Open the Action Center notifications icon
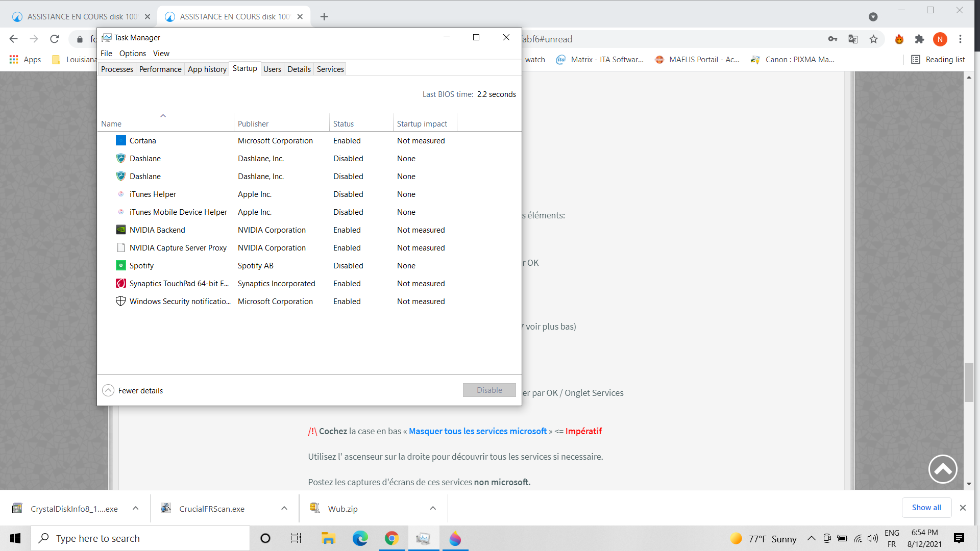980x551 pixels. (x=959, y=538)
